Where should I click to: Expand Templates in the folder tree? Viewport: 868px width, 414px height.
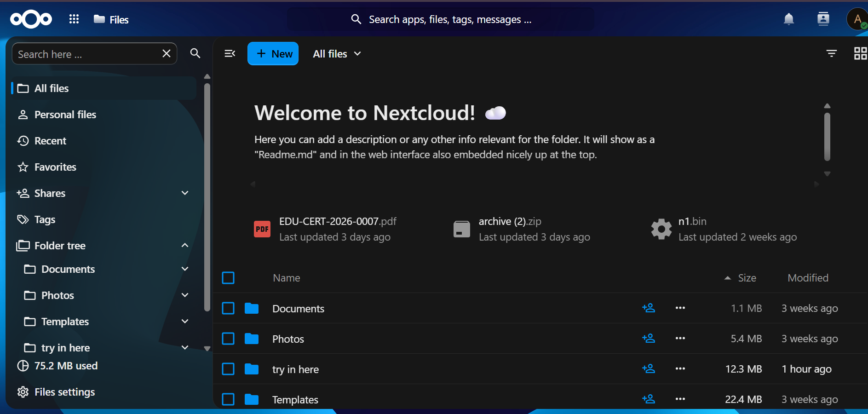tap(185, 321)
